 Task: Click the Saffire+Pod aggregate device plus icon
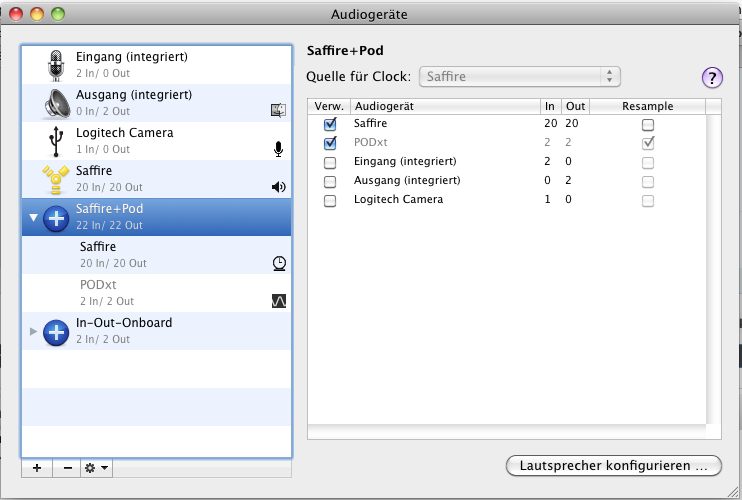coord(56,218)
